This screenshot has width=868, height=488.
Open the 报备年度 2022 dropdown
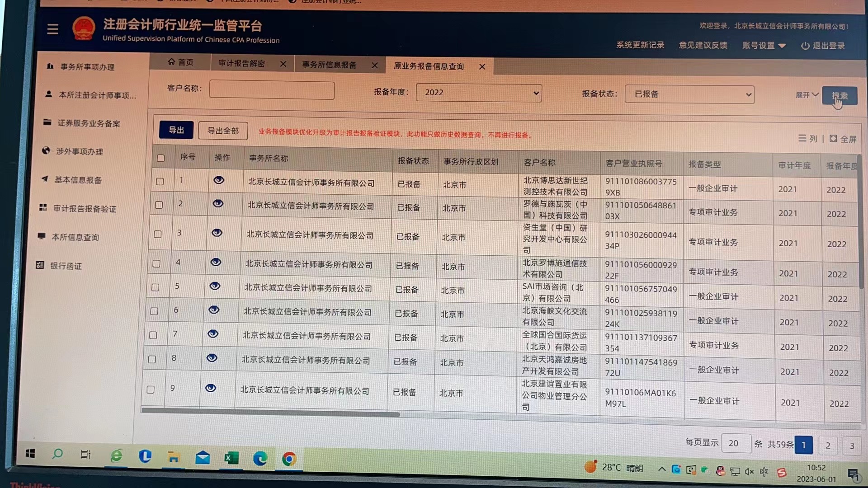478,93
